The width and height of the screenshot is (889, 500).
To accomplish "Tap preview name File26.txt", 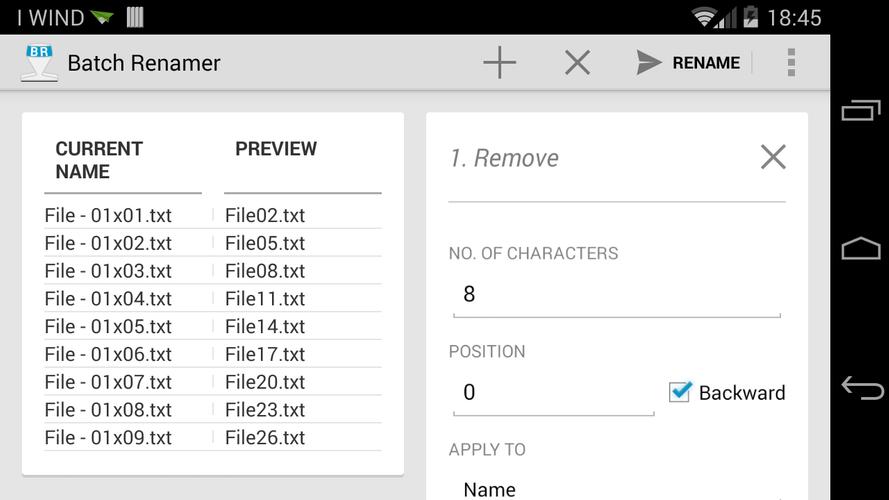I will pyautogui.click(x=265, y=437).
